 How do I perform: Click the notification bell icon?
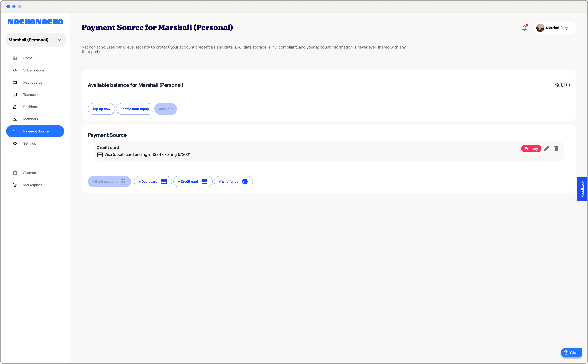point(524,28)
